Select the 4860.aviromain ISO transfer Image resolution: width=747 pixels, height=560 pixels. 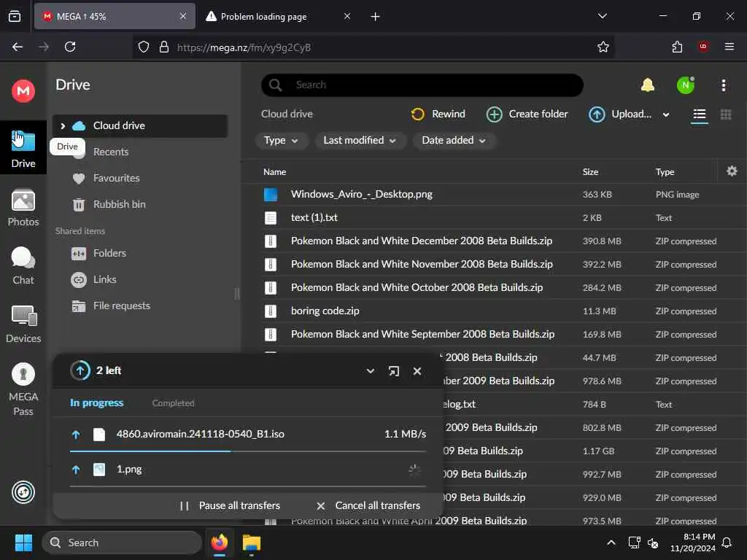[248, 434]
